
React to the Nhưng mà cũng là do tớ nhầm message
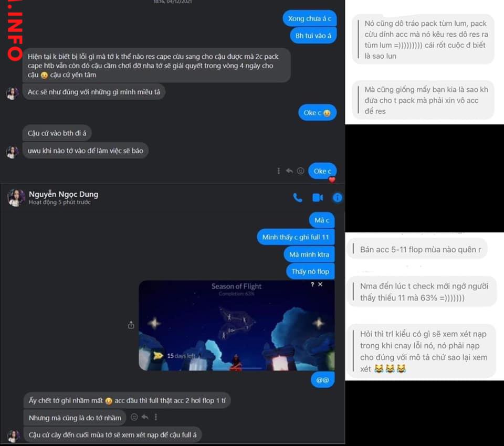(134, 417)
